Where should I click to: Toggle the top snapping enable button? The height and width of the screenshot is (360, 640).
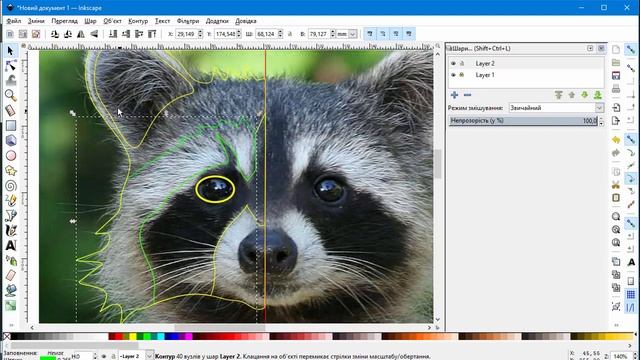(631, 50)
